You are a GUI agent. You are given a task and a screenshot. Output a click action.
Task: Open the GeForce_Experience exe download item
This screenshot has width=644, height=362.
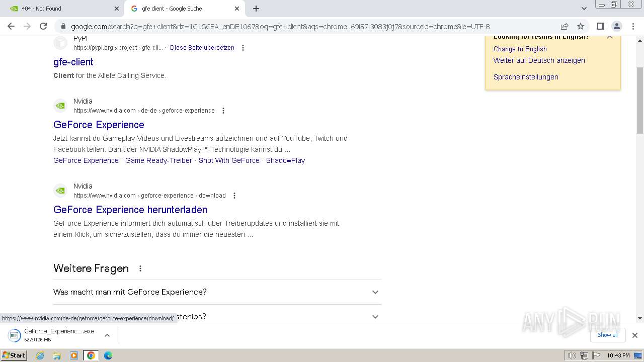coord(53,335)
